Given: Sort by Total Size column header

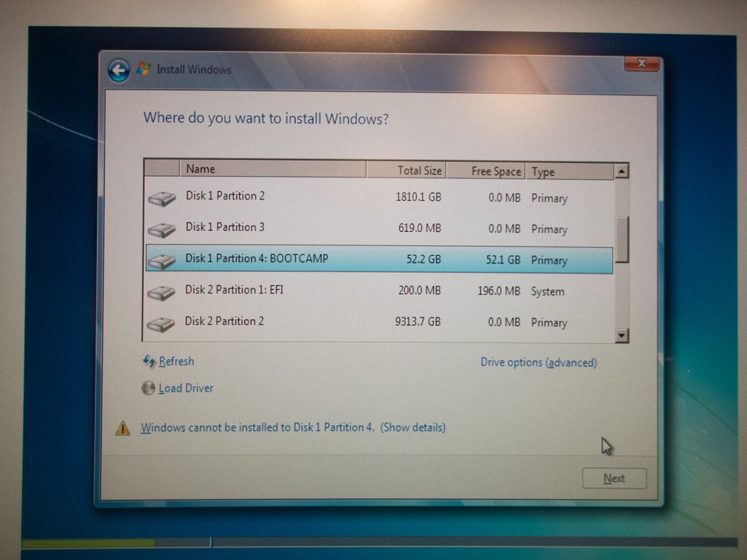Looking at the screenshot, I should [406, 170].
